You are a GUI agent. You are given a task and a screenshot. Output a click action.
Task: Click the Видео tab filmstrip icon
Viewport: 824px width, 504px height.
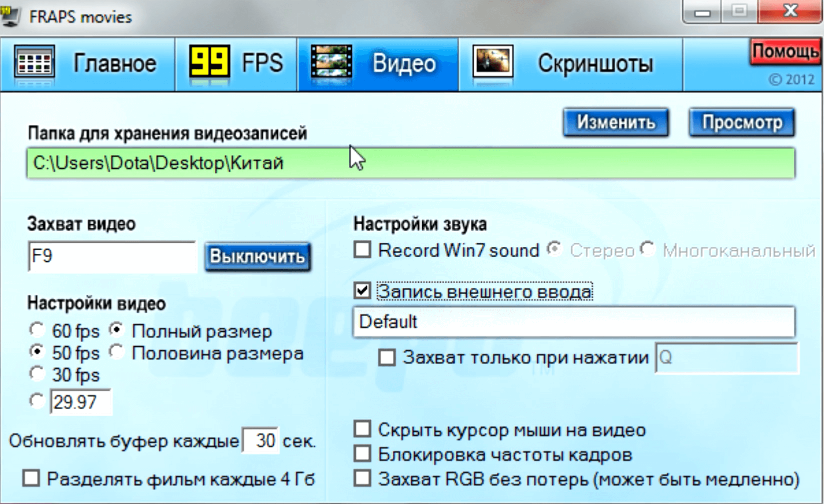[331, 61]
